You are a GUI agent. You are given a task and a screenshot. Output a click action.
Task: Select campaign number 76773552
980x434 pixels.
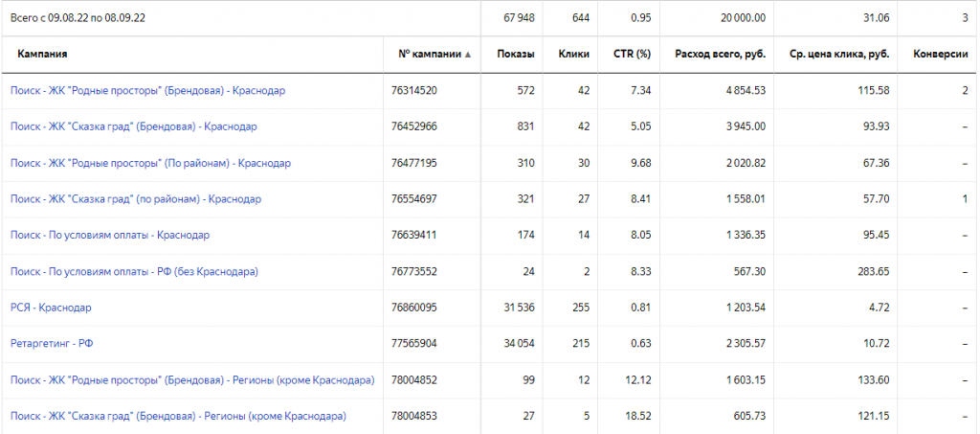pyautogui.click(x=414, y=272)
